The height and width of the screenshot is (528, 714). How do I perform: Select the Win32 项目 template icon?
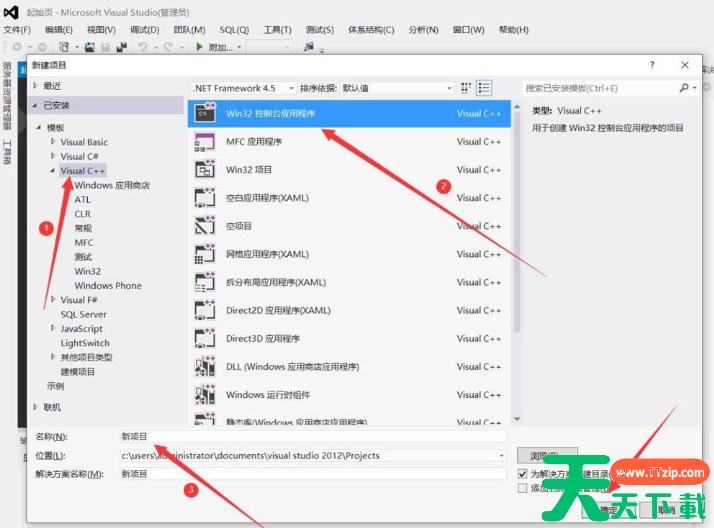[x=205, y=169]
